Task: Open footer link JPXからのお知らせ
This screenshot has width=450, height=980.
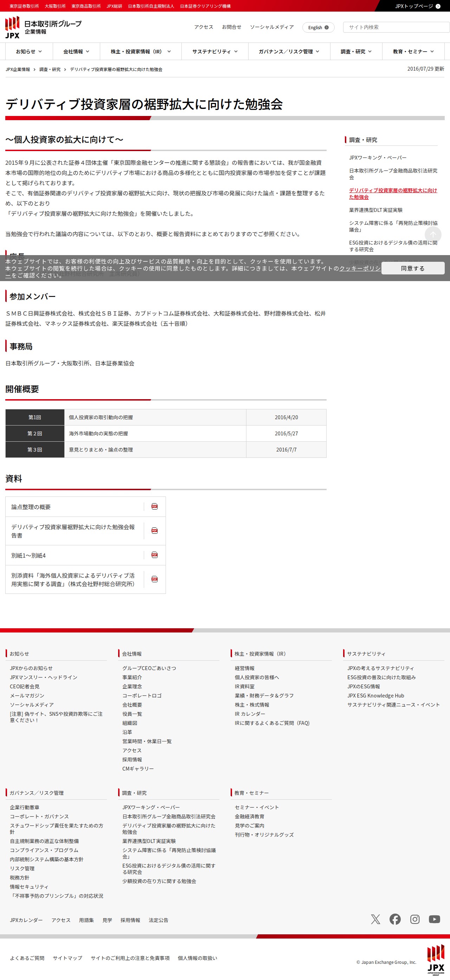Action: (x=31, y=668)
